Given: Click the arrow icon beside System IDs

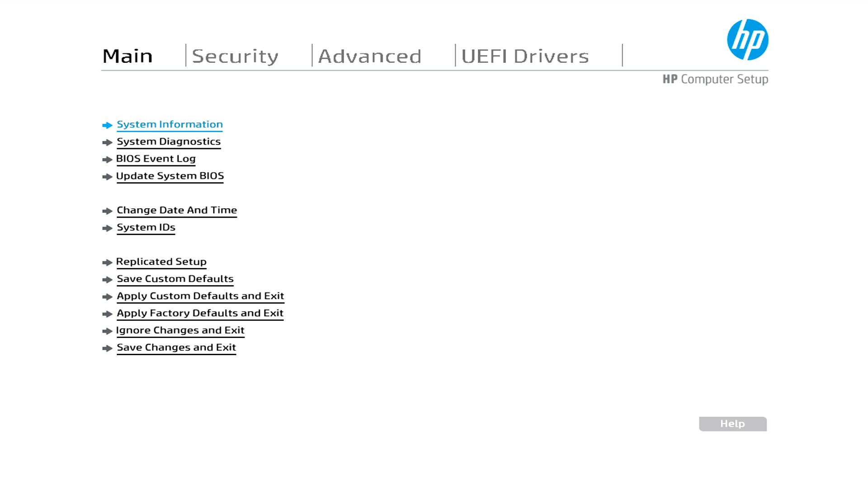Looking at the screenshot, I should tap(107, 228).
